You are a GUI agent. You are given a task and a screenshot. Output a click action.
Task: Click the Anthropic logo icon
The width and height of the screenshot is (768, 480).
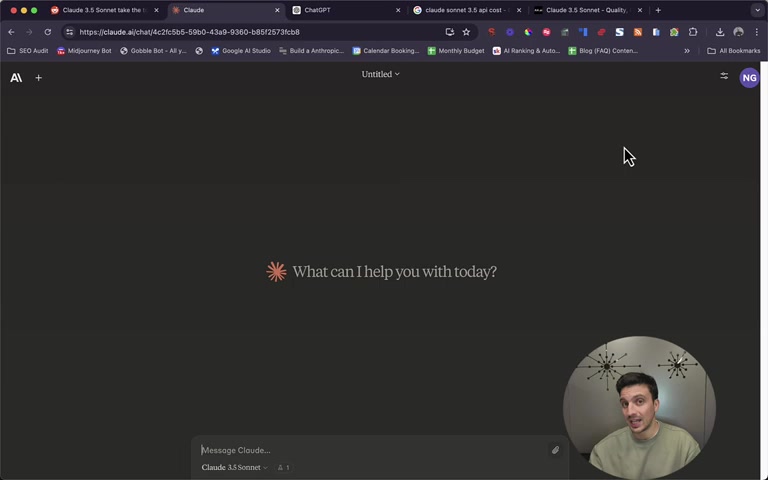click(16, 78)
